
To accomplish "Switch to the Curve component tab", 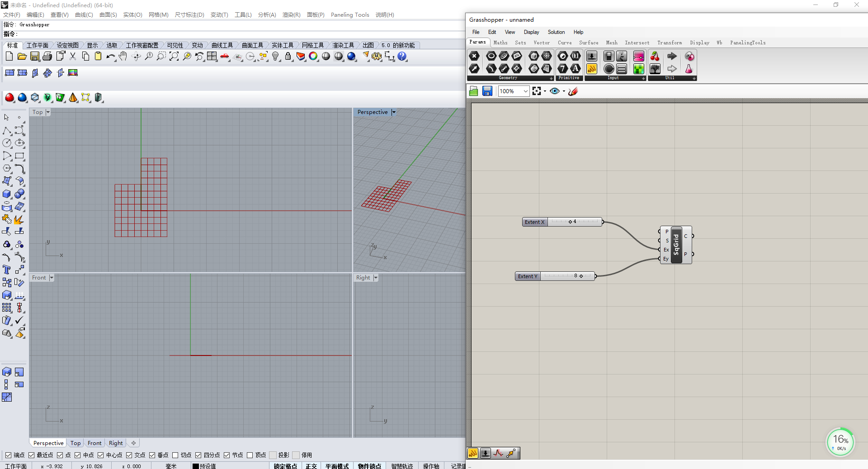I will coord(564,43).
